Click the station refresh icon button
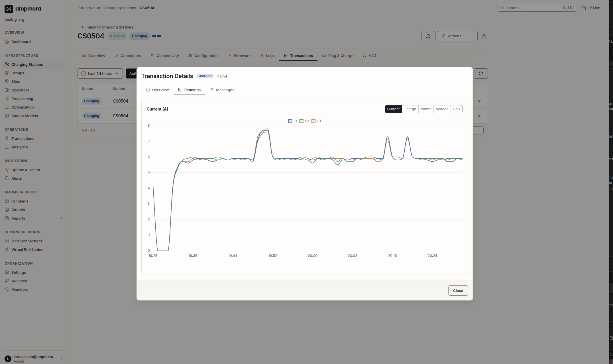 (x=428, y=36)
